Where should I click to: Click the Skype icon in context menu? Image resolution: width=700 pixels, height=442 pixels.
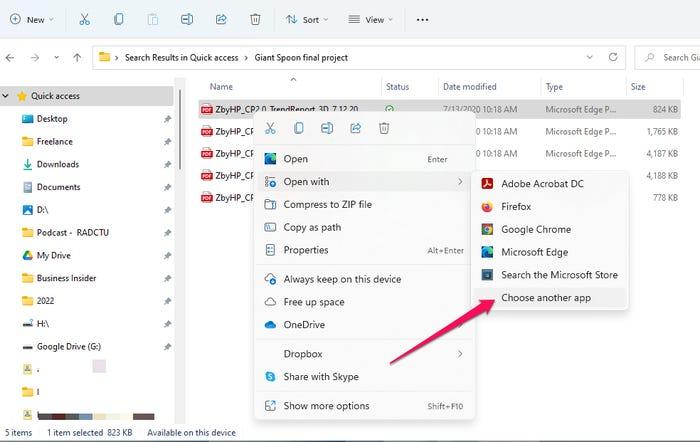pyautogui.click(x=270, y=376)
